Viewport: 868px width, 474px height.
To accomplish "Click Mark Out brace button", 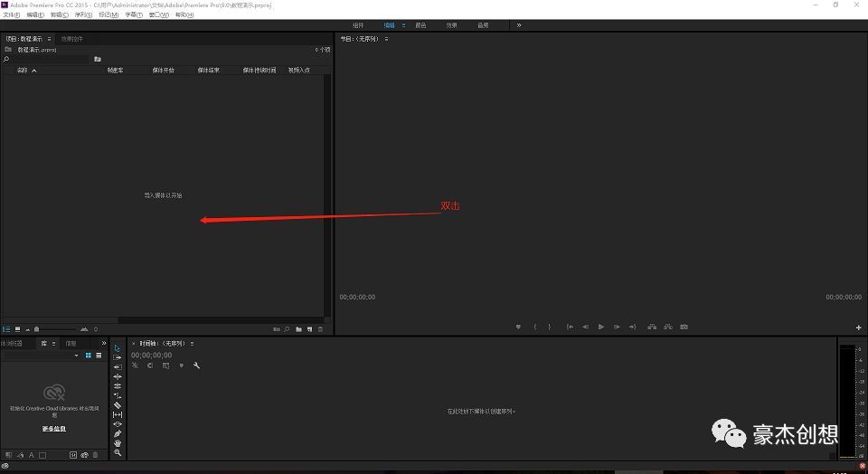I will tap(549, 327).
